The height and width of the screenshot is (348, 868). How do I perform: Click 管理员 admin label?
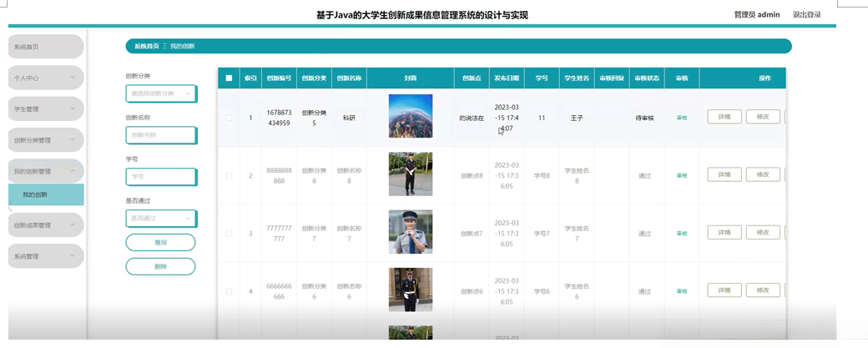[x=757, y=15]
